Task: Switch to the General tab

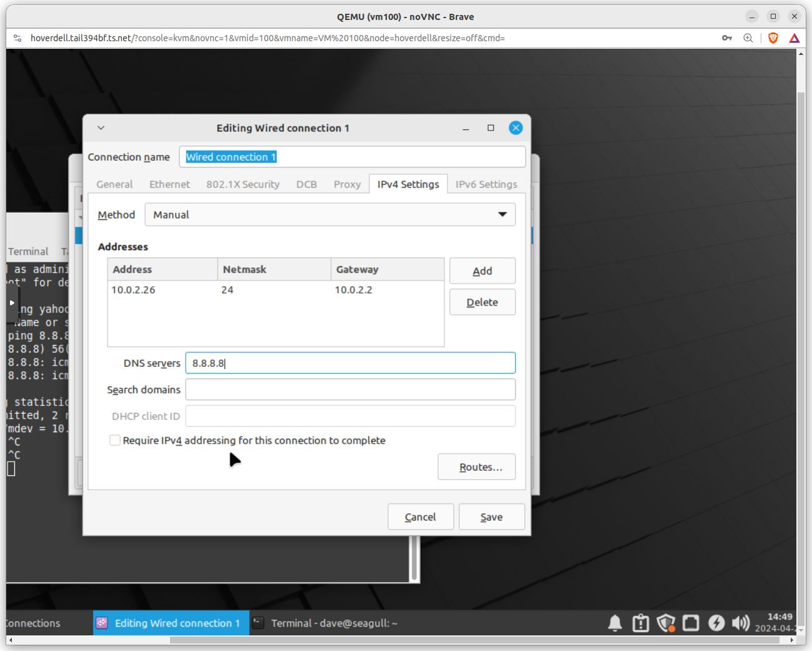Action: coord(114,184)
